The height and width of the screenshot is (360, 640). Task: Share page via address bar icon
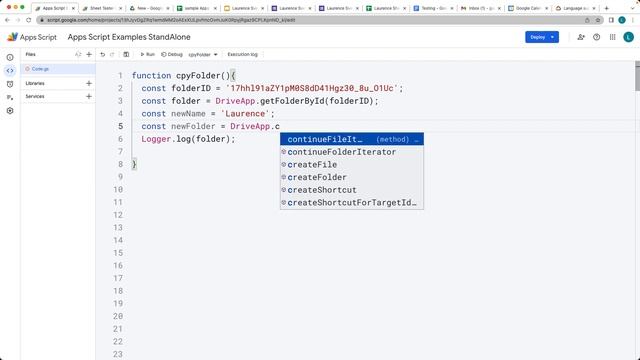tap(587, 20)
